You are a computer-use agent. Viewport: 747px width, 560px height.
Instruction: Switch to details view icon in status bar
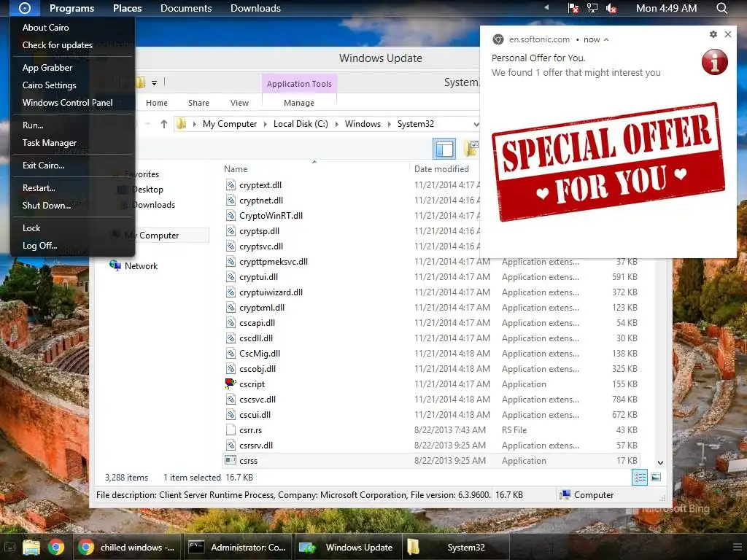639,477
